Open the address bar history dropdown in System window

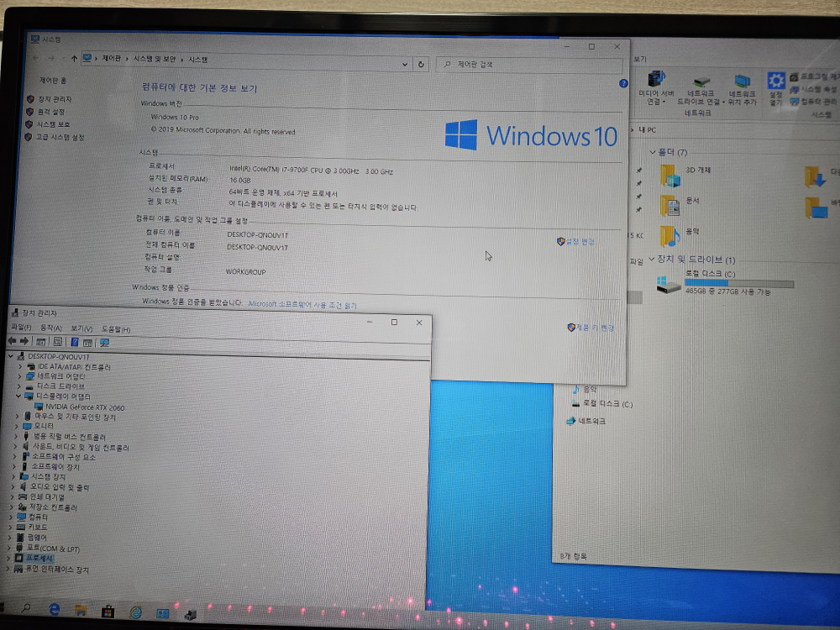click(405, 65)
